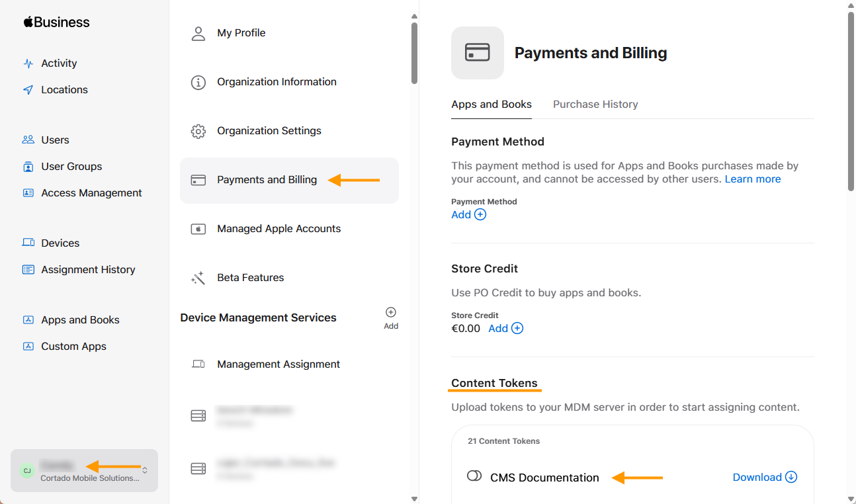Select the Locations paper-plane icon
856x504 pixels.
tap(28, 89)
